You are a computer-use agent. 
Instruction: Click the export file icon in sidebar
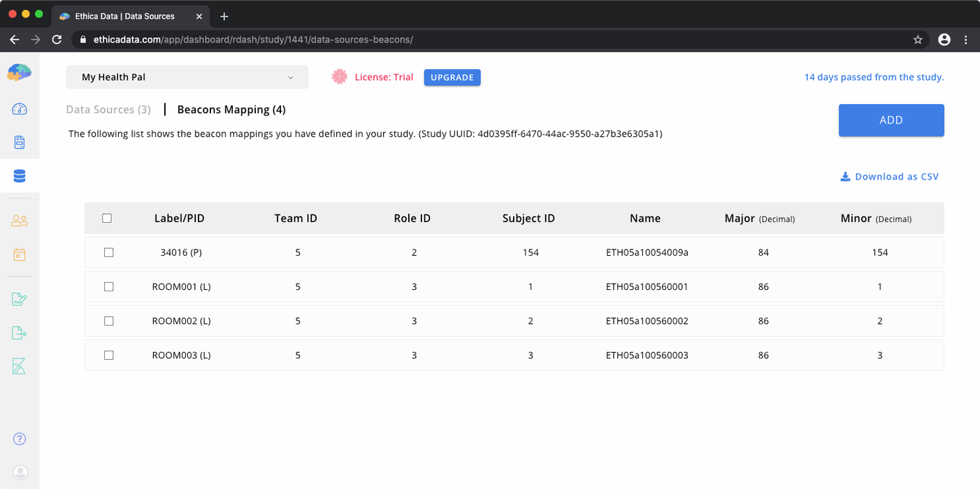tap(20, 333)
